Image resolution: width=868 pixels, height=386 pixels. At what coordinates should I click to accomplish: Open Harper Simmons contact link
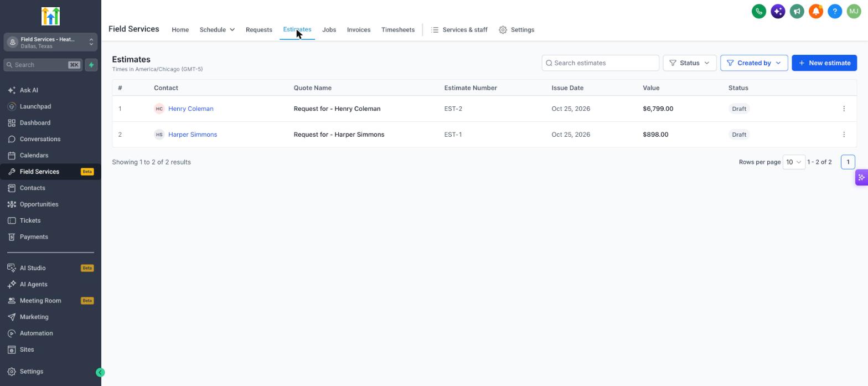193,135
